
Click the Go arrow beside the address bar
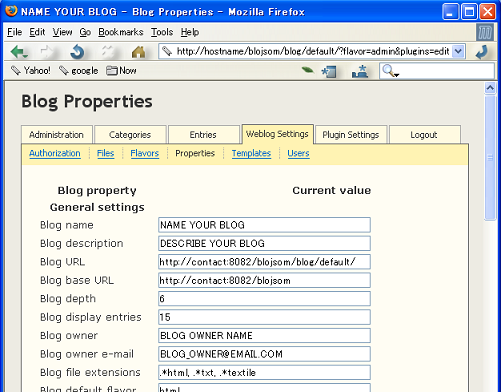click(482, 52)
